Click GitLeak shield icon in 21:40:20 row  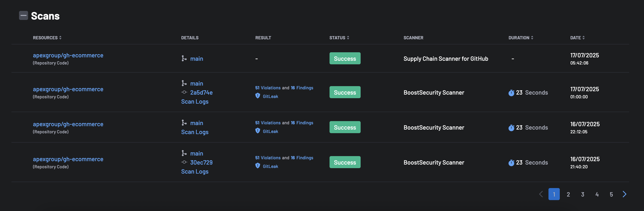click(x=258, y=166)
